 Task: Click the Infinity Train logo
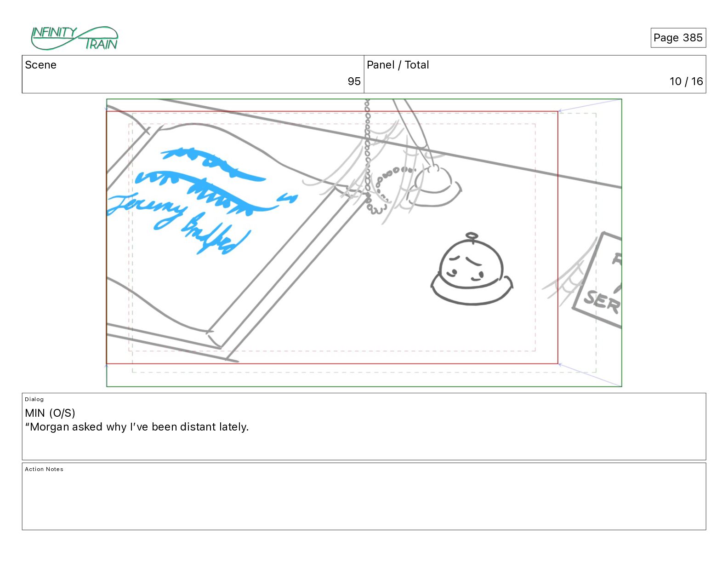74,38
